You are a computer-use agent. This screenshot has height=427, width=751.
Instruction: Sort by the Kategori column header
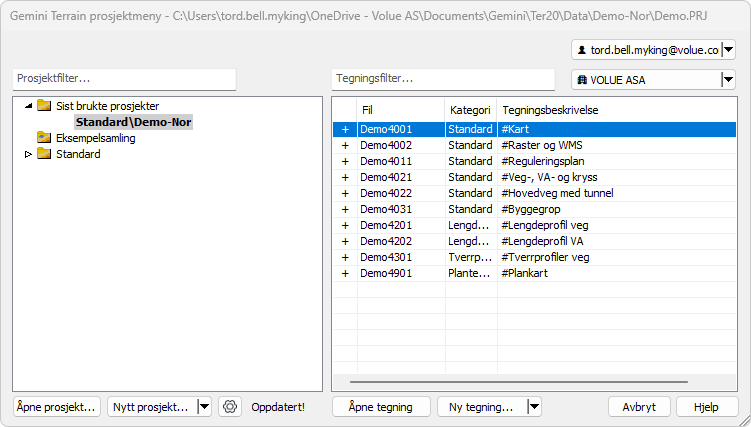click(470, 109)
